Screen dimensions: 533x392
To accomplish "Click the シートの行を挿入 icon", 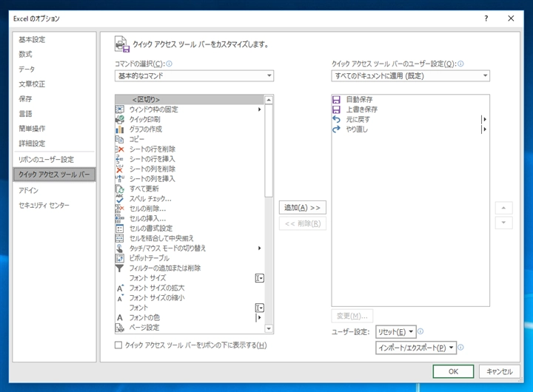I will 120,159.
